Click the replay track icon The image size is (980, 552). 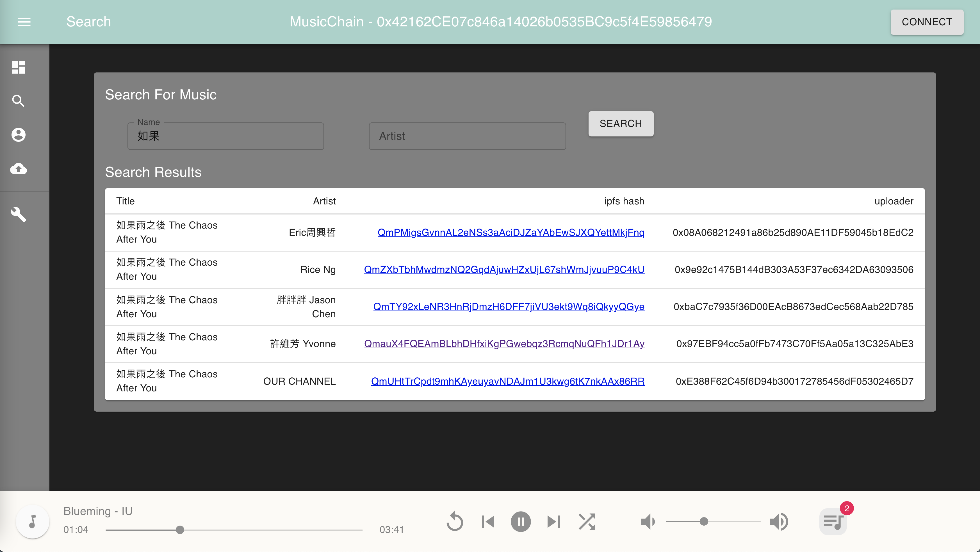click(x=455, y=522)
